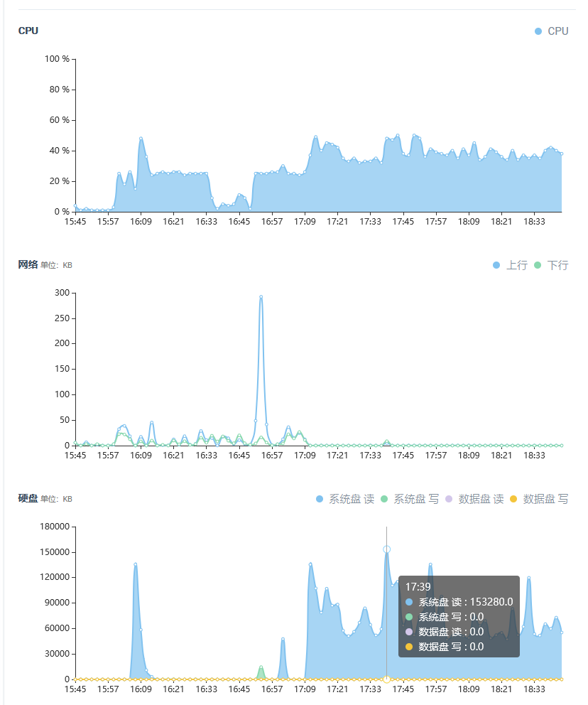The height and width of the screenshot is (705, 588).
Task: Click the CPU chart title
Action: (x=28, y=31)
